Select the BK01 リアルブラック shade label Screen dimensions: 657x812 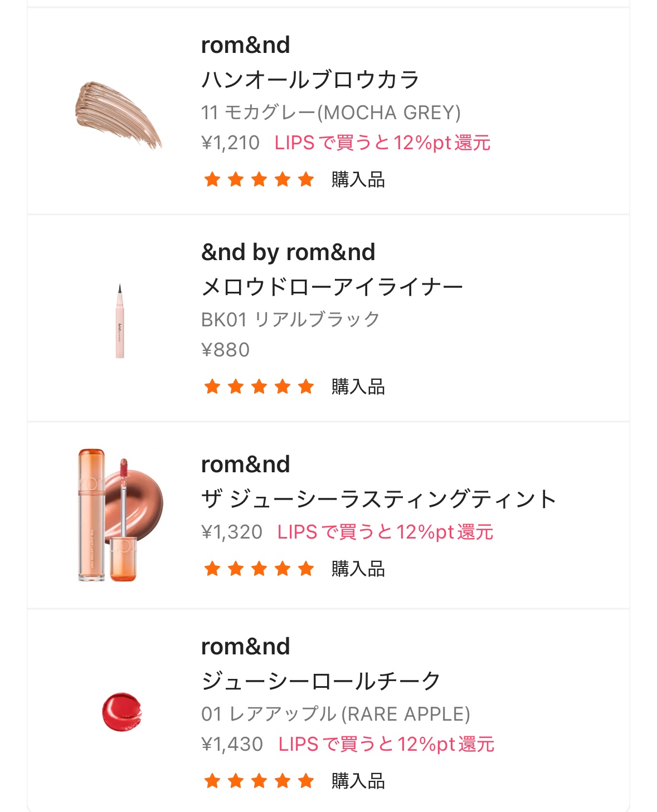[x=290, y=320]
